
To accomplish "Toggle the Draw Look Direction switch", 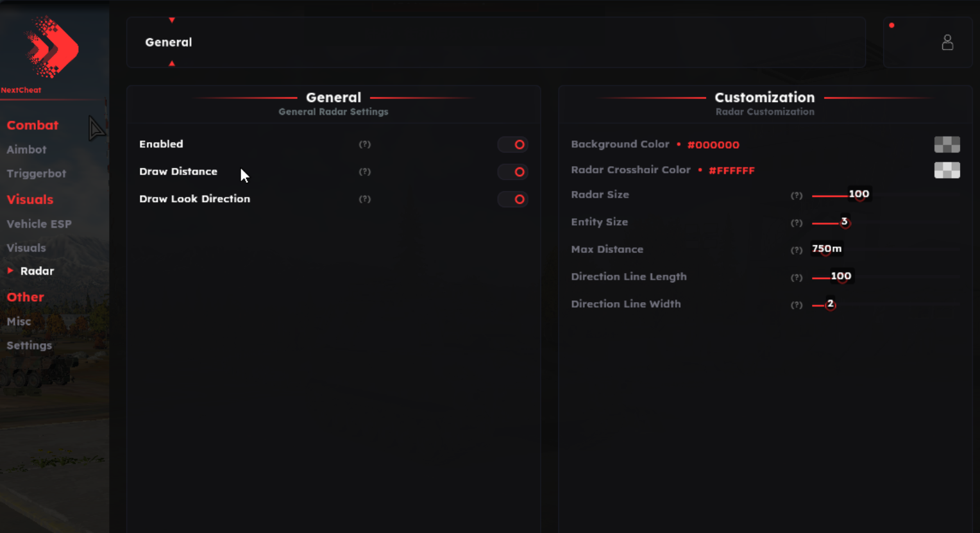I will click(x=512, y=199).
